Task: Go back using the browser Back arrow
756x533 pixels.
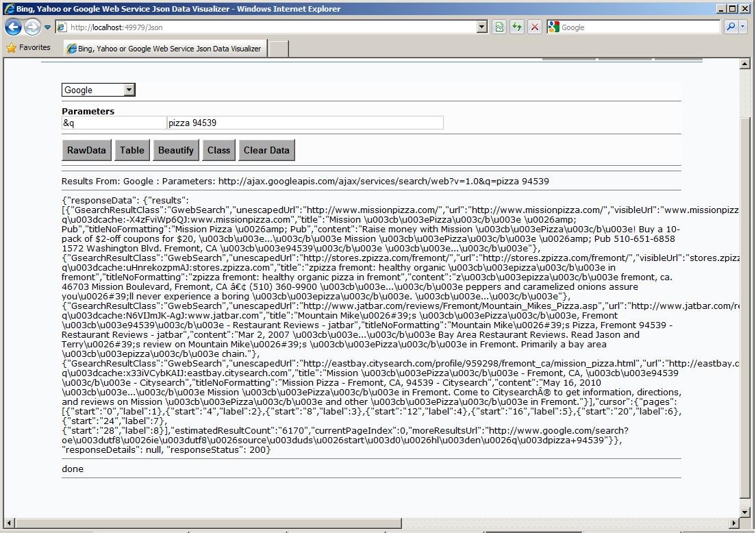Action: click(x=14, y=27)
